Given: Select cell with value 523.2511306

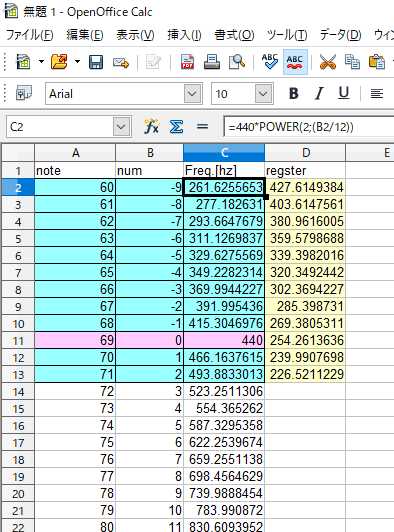Looking at the screenshot, I should point(224,391).
